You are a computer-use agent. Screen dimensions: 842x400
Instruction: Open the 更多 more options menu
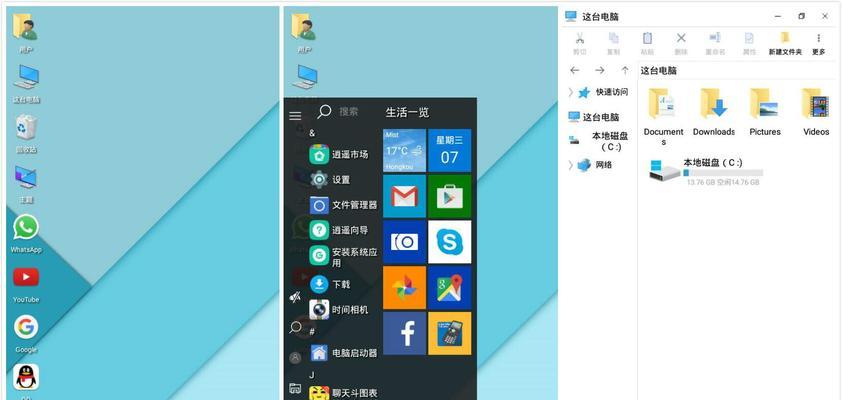[x=818, y=44]
